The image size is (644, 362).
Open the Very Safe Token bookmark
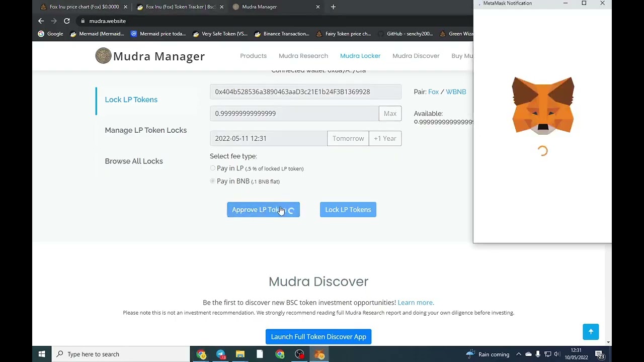pyautogui.click(x=220, y=34)
